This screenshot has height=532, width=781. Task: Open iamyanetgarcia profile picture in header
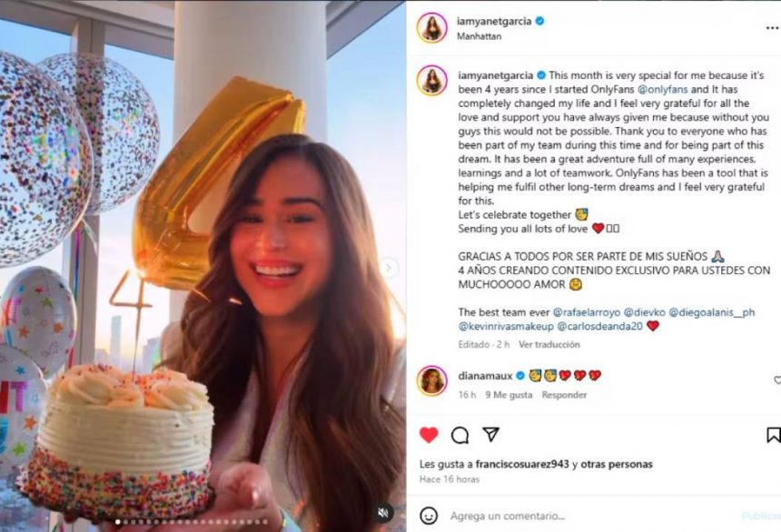pos(432,28)
